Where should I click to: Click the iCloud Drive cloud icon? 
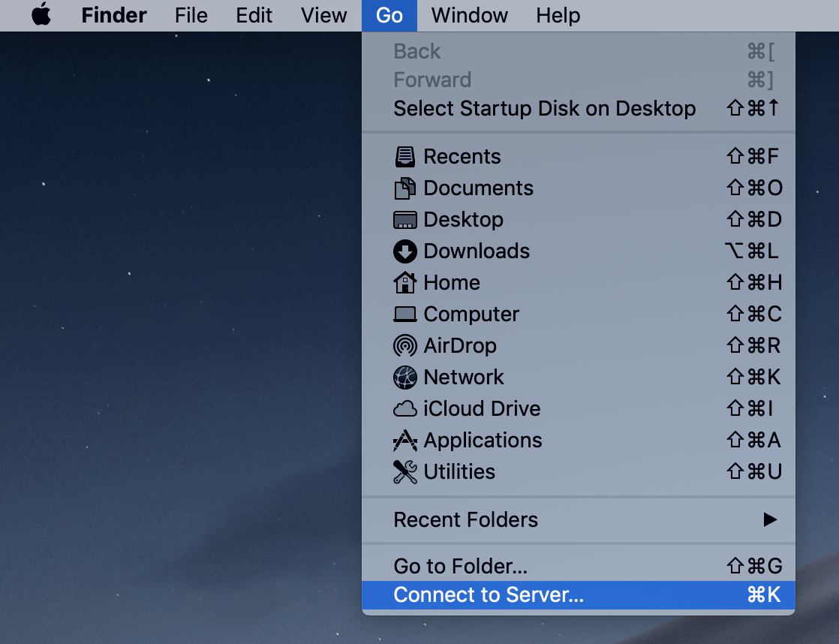405,409
